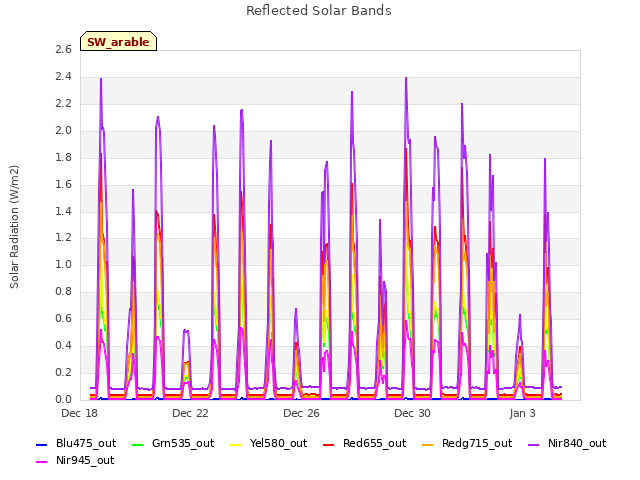Click the orange Redg715_out legend swatch
This screenshot has width=640, height=480.
click(427, 444)
